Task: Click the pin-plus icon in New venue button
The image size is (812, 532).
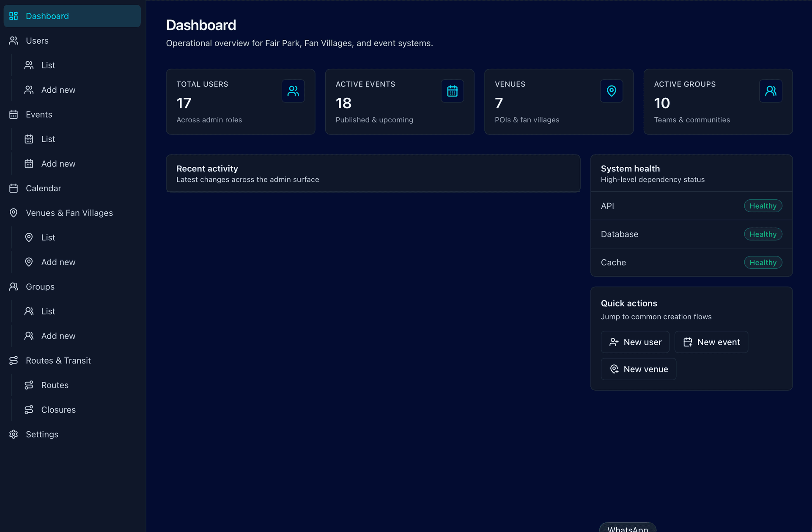Action: point(614,369)
